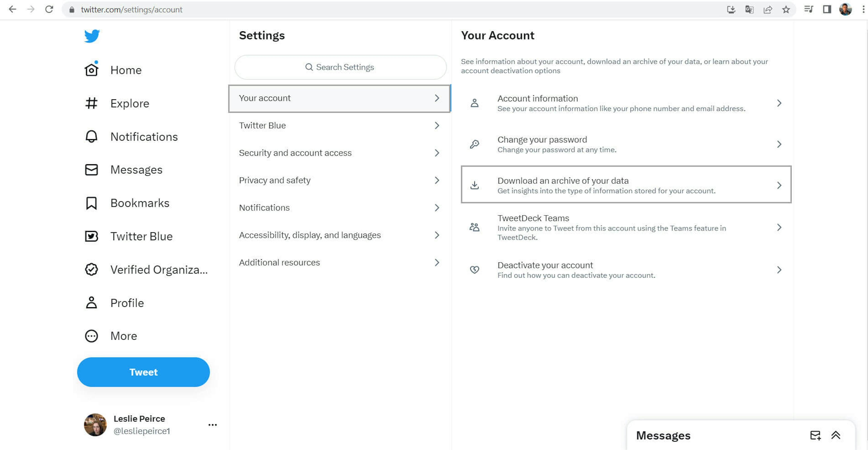Viewport: 868px width, 450px height.
Task: Click the Messages envelope icon
Action: [815, 435]
